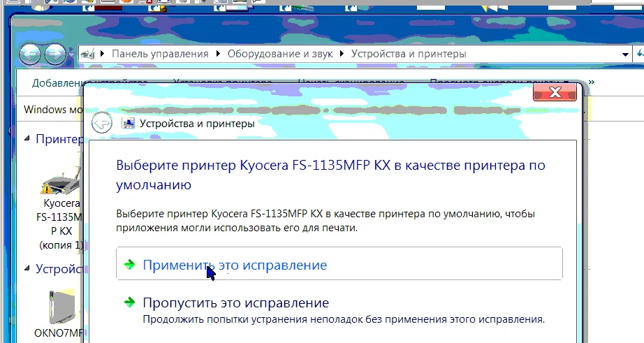Choose "Пропустить это исправление" option
The height and width of the screenshot is (343, 644).
[339, 311]
